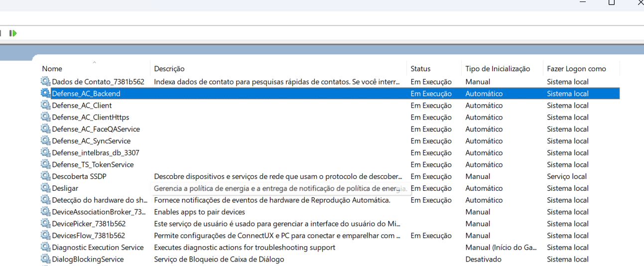Click the Defense_AC_ClientHttps service name
Viewport: 644px width, 266px height.
click(91, 117)
